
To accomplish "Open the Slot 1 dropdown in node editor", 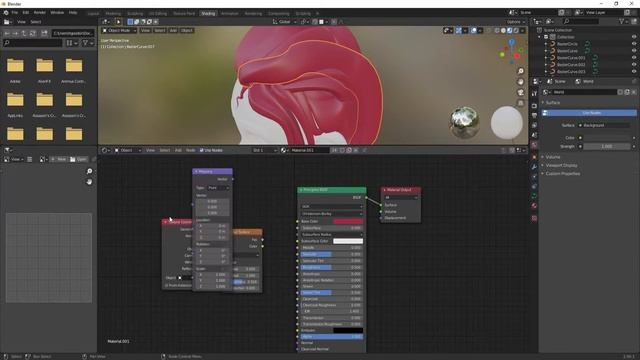I will tap(264, 150).
